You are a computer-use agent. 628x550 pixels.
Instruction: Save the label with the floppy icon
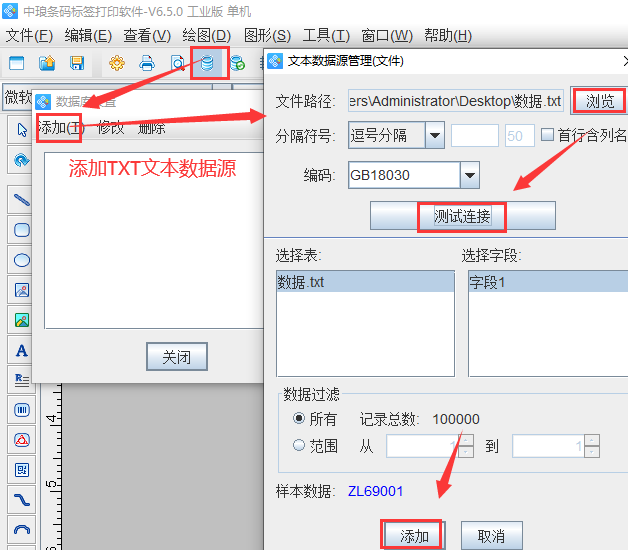[77, 63]
